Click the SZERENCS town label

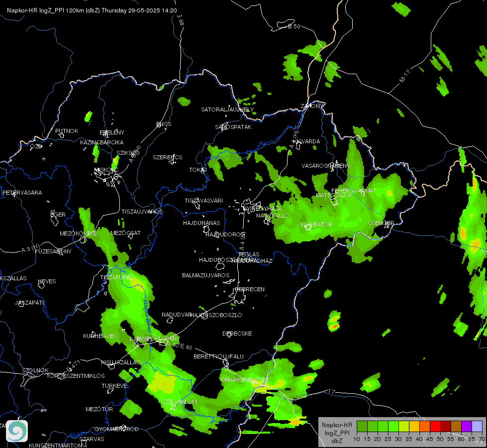pyautogui.click(x=168, y=157)
